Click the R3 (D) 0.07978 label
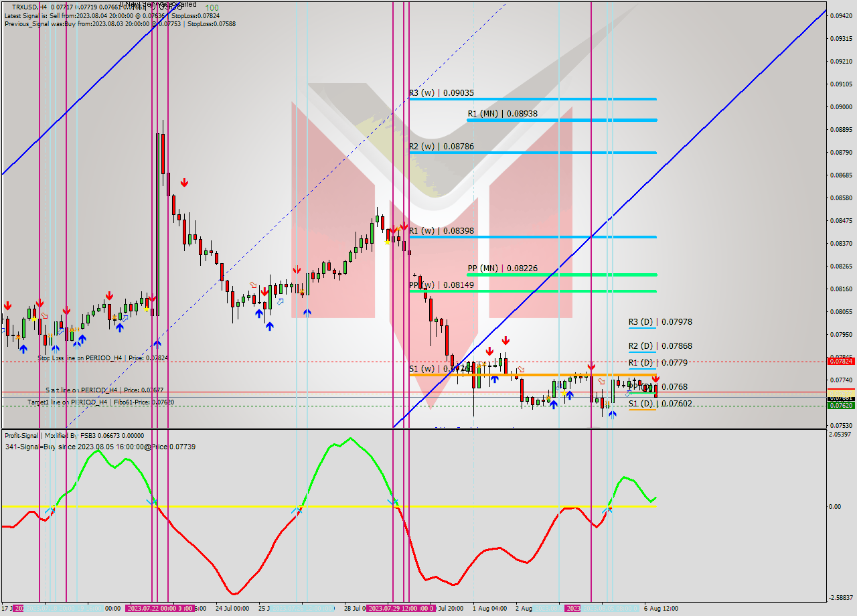The image size is (857, 616). click(660, 322)
